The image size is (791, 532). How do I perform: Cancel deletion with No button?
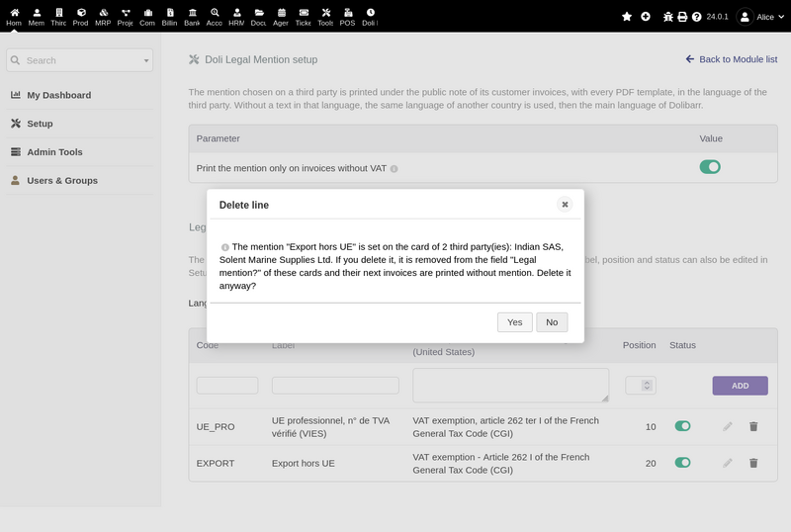tap(552, 322)
